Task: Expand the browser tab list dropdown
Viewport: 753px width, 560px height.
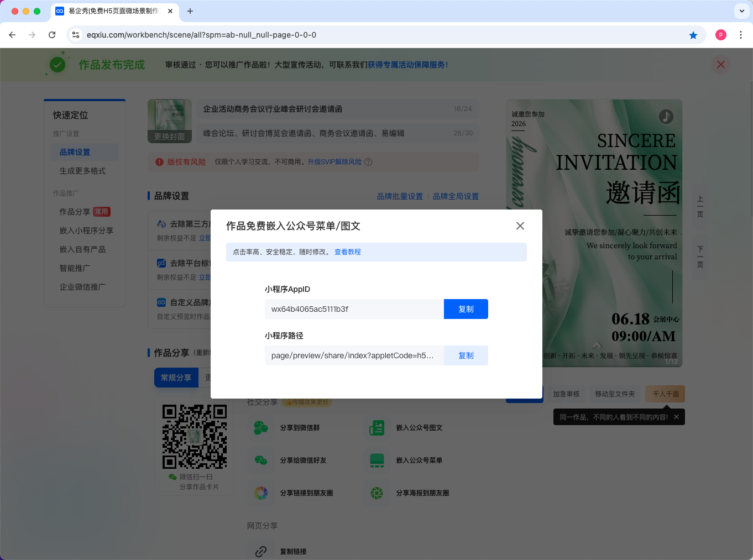Action: pyautogui.click(x=741, y=11)
